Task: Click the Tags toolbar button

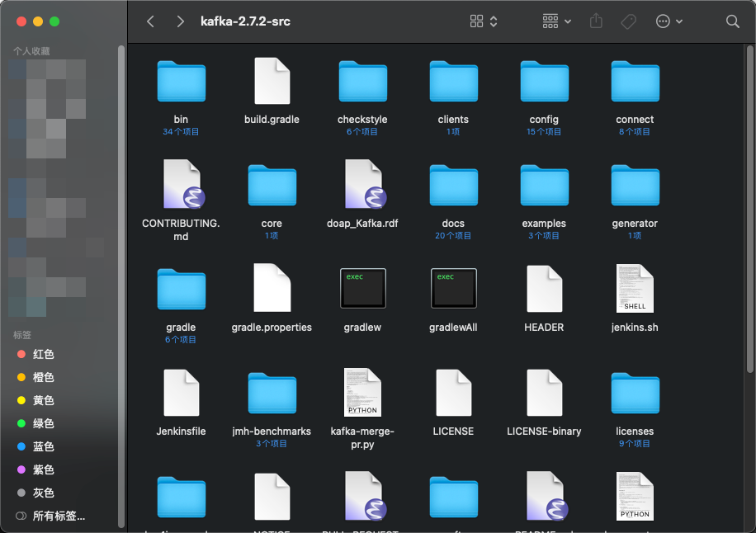Action: 628,21
